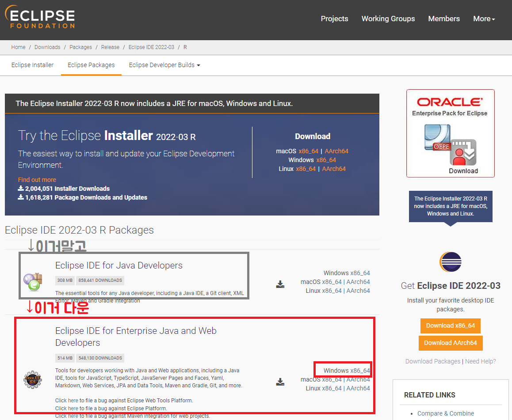Image resolution: width=512 pixels, height=420 pixels.
Task: Click the 2,004,051 Installer Downloads text
Action: coord(67,189)
